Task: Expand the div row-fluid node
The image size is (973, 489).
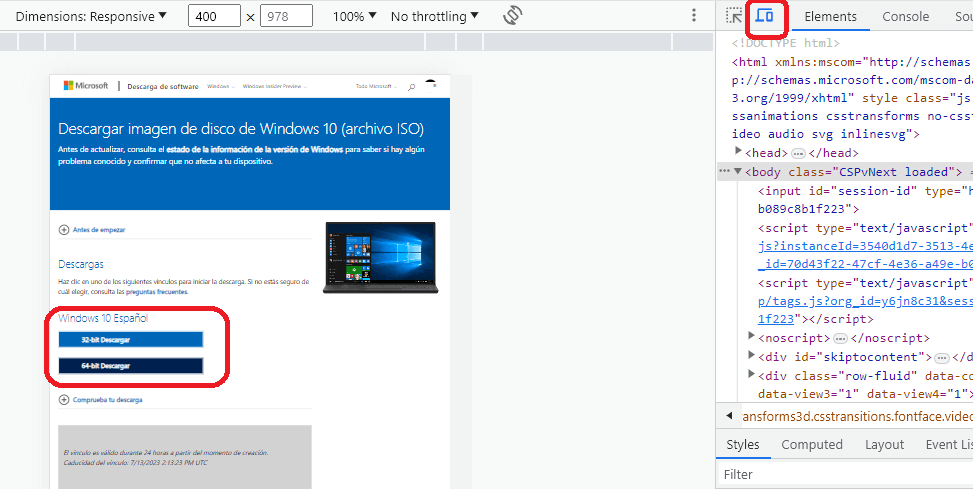Action: click(752, 374)
